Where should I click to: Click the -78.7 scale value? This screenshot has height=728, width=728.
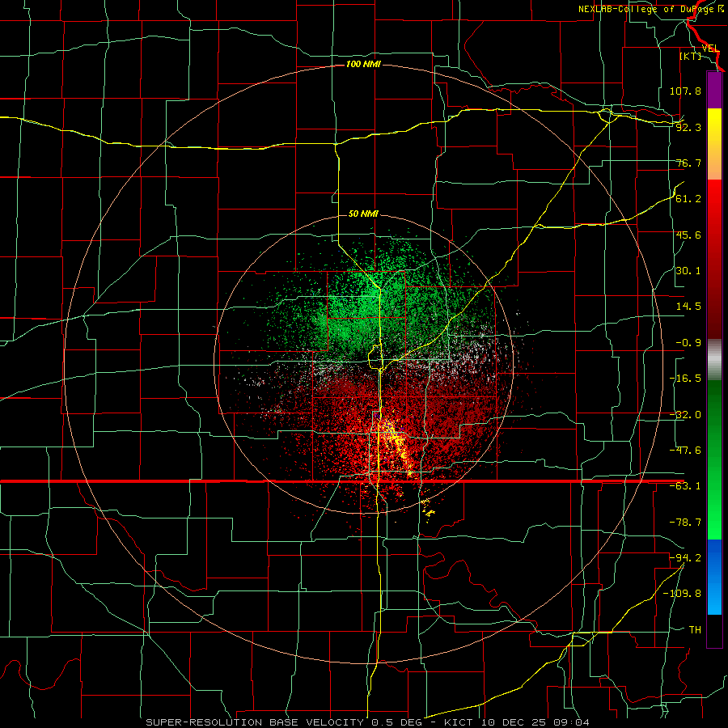[685, 523]
